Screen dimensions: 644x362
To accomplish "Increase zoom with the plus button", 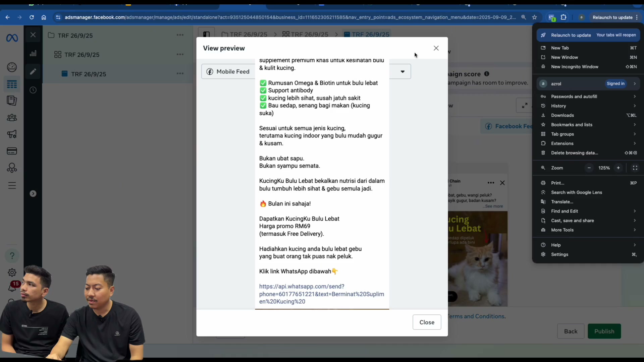I will (x=618, y=168).
